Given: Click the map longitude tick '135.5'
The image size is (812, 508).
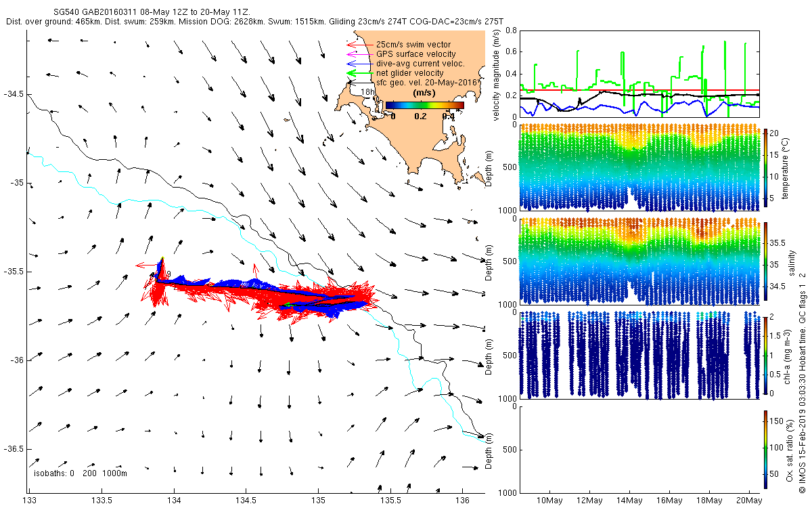Looking at the screenshot, I should [390, 501].
